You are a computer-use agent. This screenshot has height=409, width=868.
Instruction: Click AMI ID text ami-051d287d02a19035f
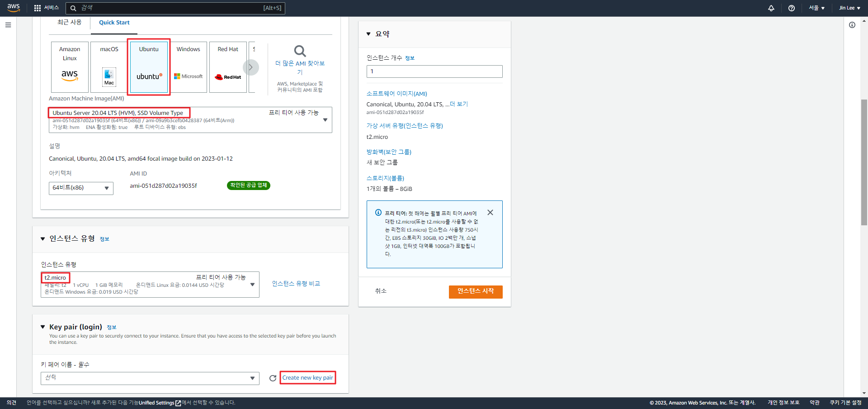(x=163, y=185)
